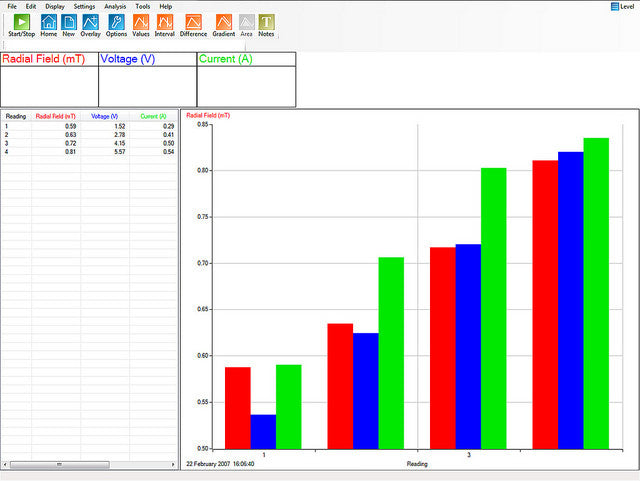Open the File menu
The image size is (640, 481).
point(12,6)
